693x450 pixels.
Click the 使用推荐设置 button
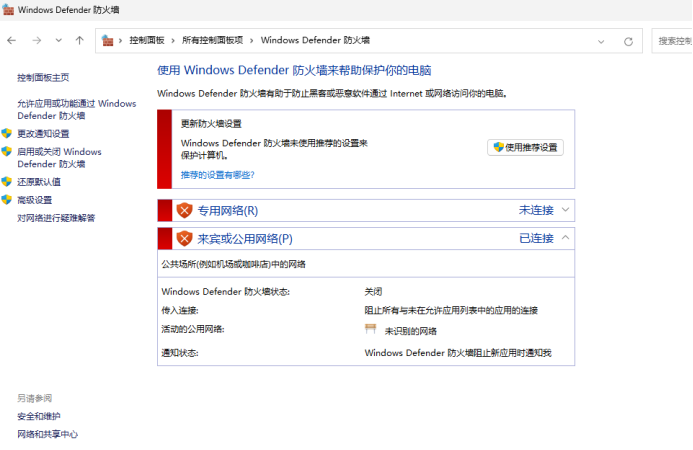(x=526, y=147)
